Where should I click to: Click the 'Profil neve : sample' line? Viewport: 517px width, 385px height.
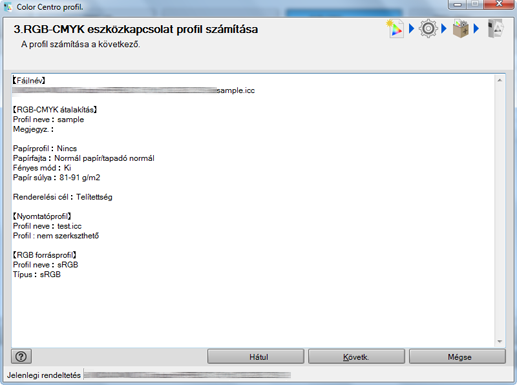click(x=48, y=120)
